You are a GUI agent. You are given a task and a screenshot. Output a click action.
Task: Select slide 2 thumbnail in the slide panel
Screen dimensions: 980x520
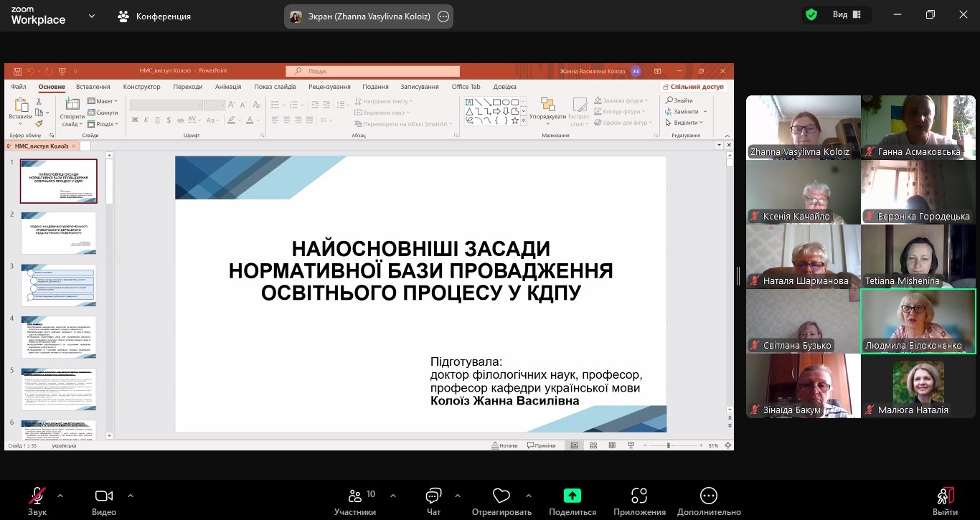point(58,232)
